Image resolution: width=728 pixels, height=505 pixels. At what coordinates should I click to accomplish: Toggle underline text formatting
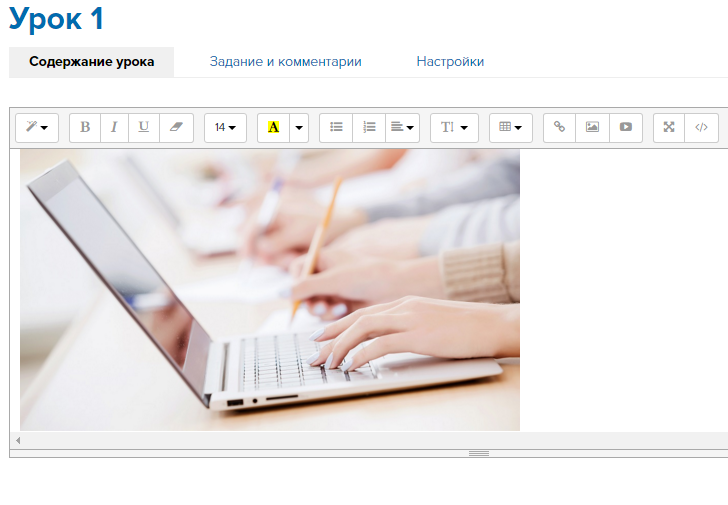[x=144, y=127]
